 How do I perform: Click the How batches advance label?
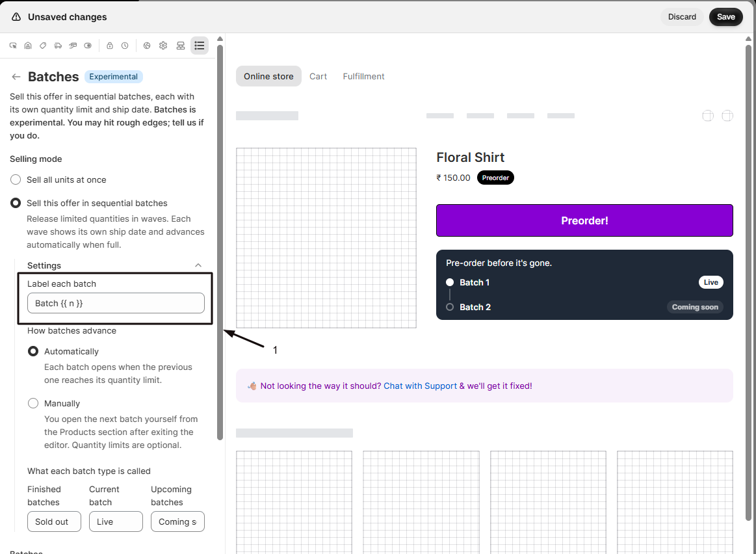point(72,331)
